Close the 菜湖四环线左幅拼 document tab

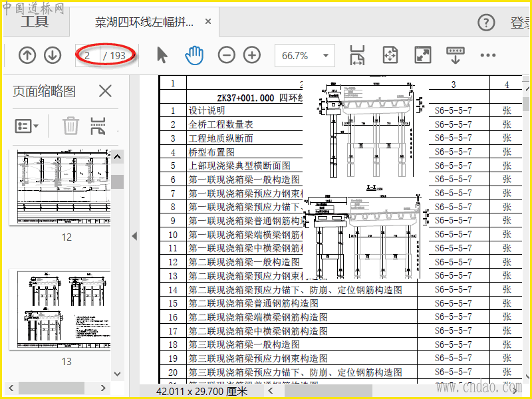point(208,22)
